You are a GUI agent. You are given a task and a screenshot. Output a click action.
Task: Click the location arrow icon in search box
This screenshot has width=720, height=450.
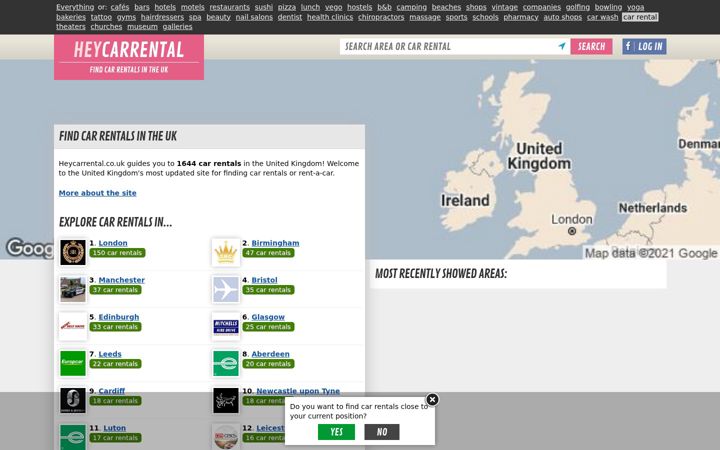tap(562, 46)
